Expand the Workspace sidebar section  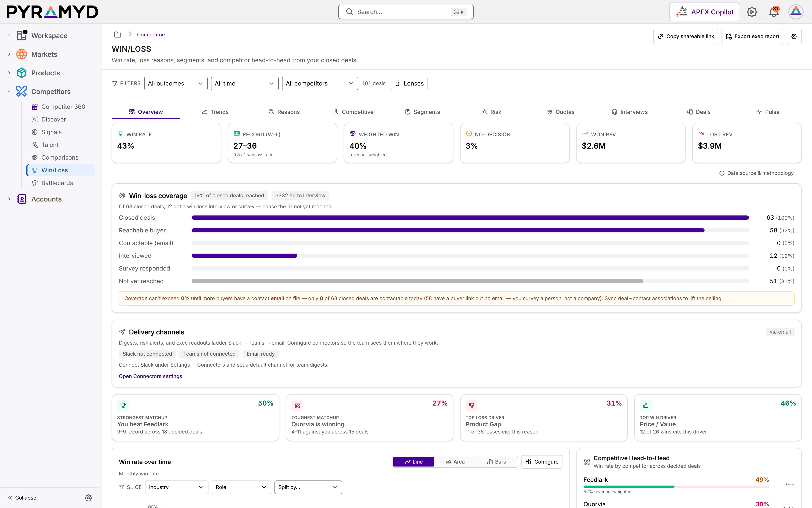[9, 36]
